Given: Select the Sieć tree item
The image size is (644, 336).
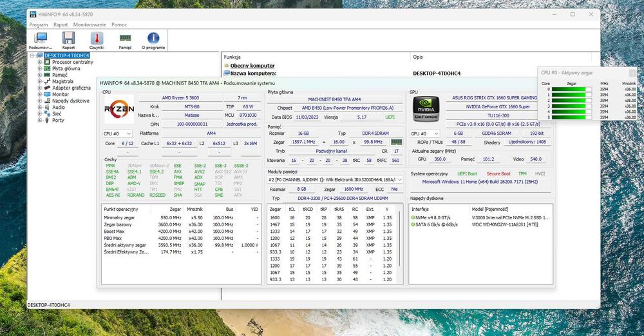Looking at the screenshot, I should click(57, 114).
